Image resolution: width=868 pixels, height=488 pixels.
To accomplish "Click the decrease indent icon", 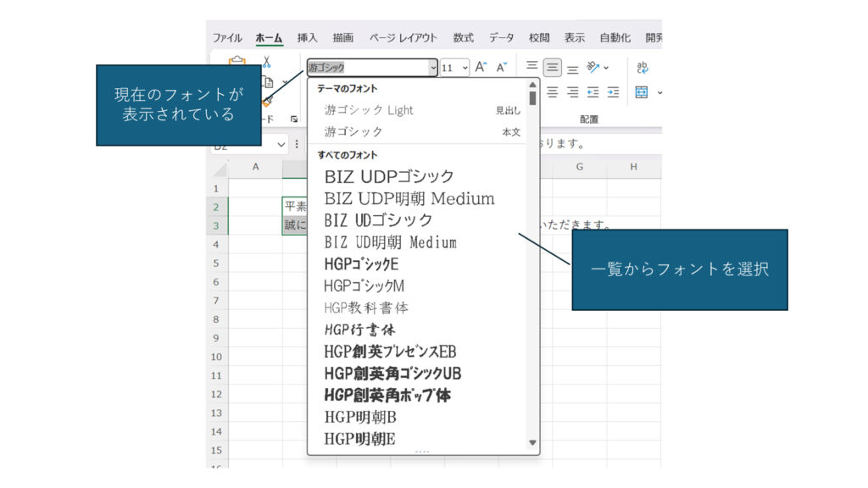I will tap(593, 91).
